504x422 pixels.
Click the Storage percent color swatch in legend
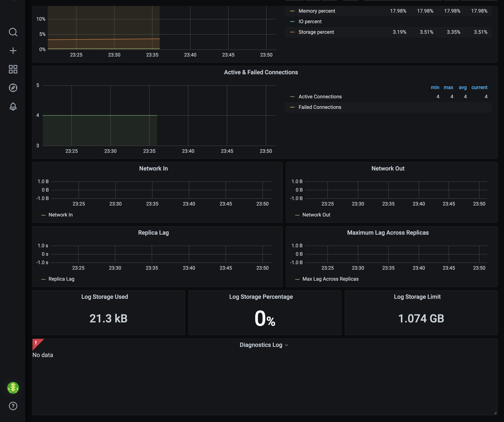coord(292,32)
